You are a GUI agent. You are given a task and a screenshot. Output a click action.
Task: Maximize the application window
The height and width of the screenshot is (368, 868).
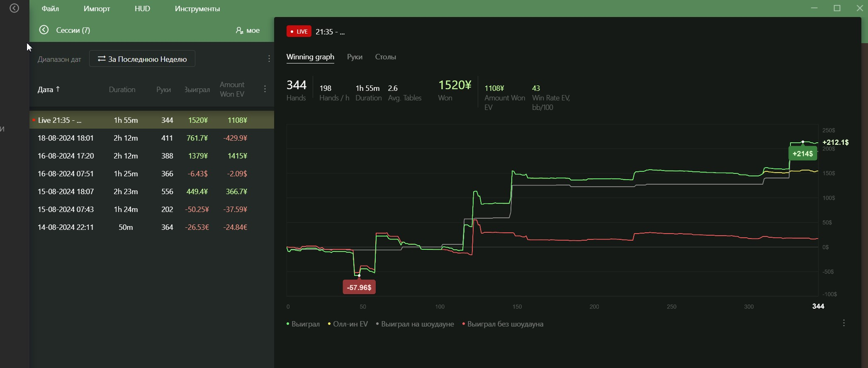tap(837, 8)
